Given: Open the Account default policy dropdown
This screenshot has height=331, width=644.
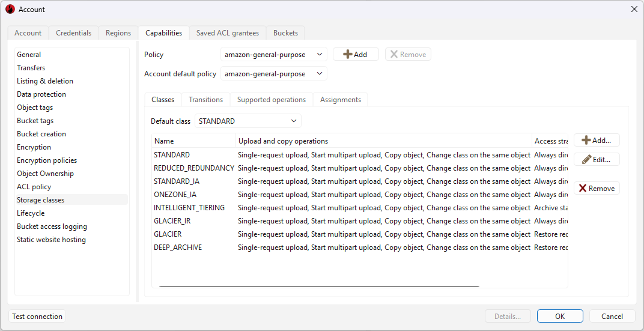Looking at the screenshot, I should tap(274, 74).
